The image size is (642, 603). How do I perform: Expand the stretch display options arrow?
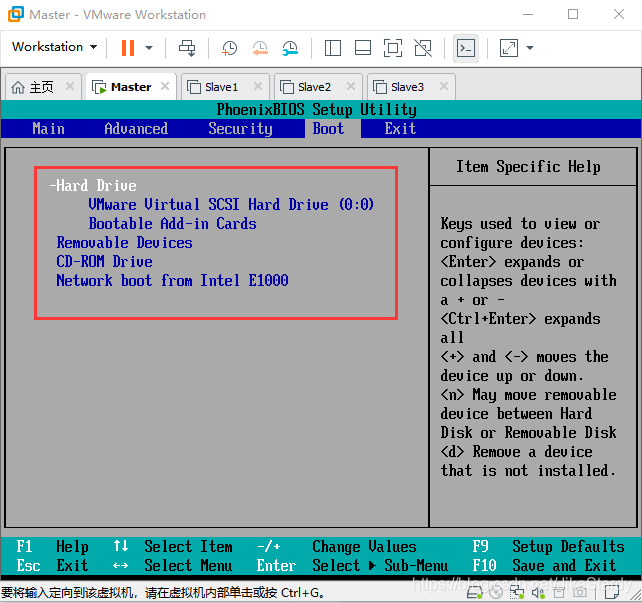pyautogui.click(x=530, y=48)
